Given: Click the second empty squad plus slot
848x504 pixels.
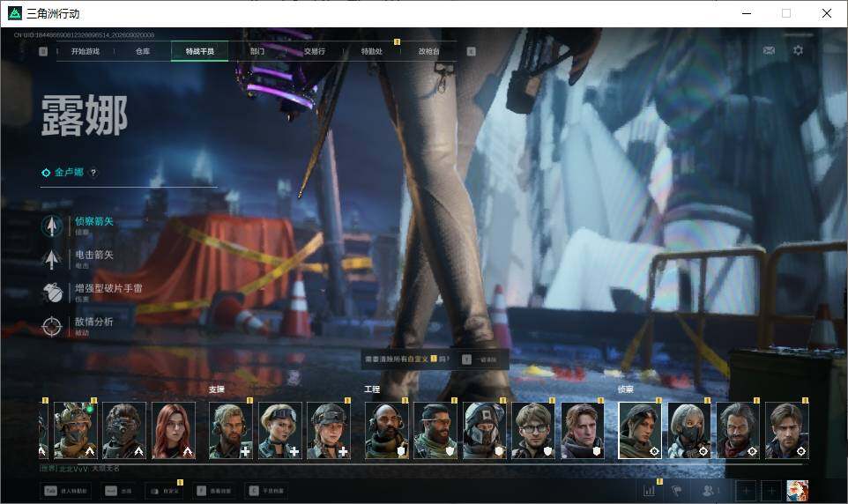Looking at the screenshot, I should click(771, 491).
